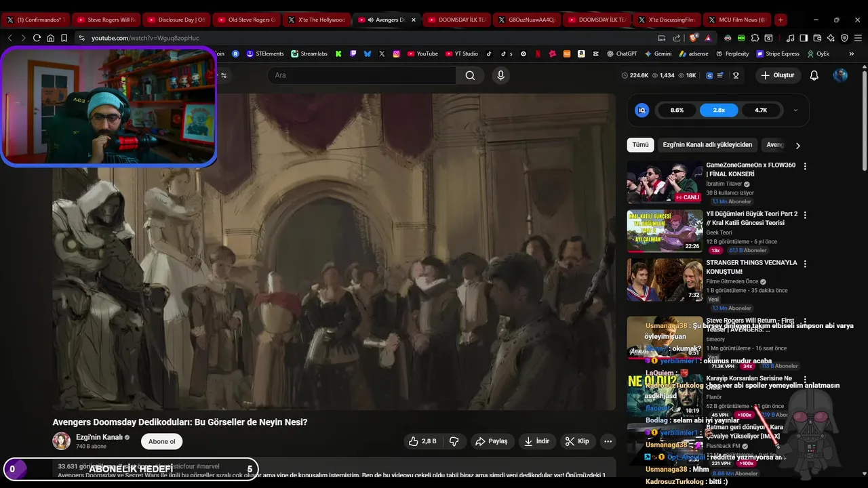Open STRANGER THINGS VECNA'YLA KONUŞTUM thumbnail

coord(665,280)
